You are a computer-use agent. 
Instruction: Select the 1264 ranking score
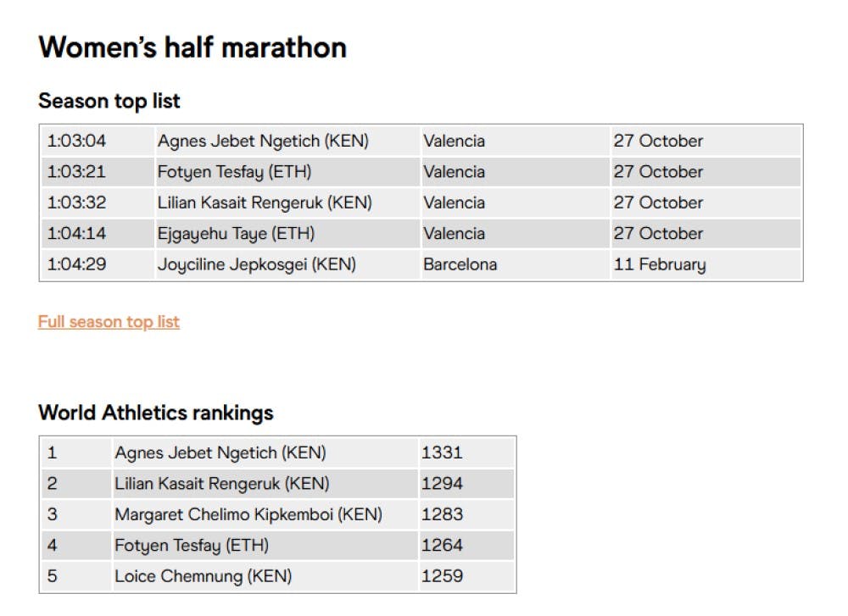(442, 546)
